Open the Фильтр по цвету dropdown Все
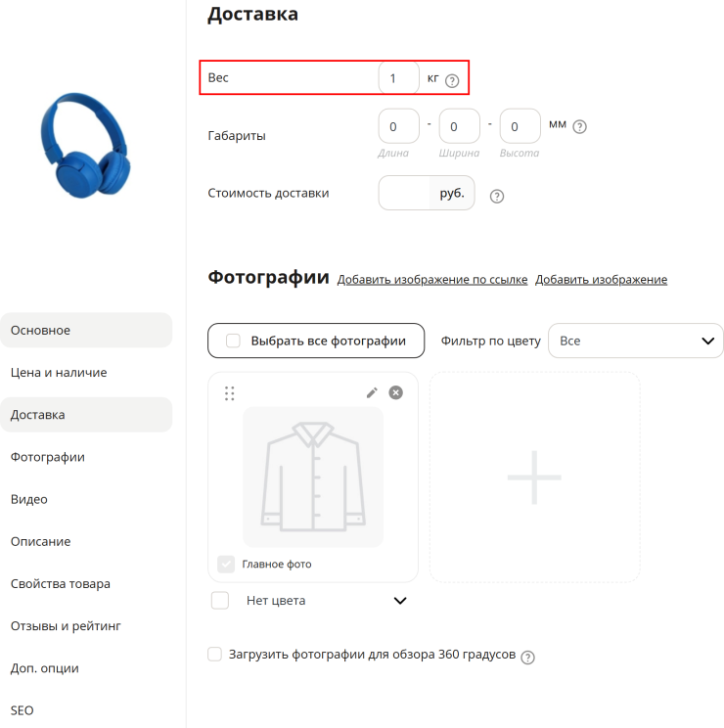Screen dimensions: 724x728 635,341
